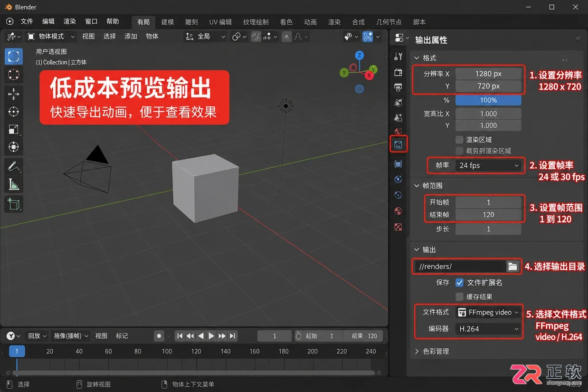Open the 文件格式 FFmpeg video dropdown

click(489, 312)
